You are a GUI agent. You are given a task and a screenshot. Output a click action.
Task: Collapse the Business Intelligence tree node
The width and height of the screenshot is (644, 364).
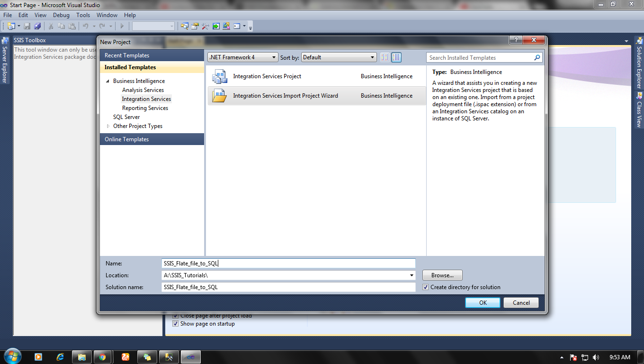108,81
